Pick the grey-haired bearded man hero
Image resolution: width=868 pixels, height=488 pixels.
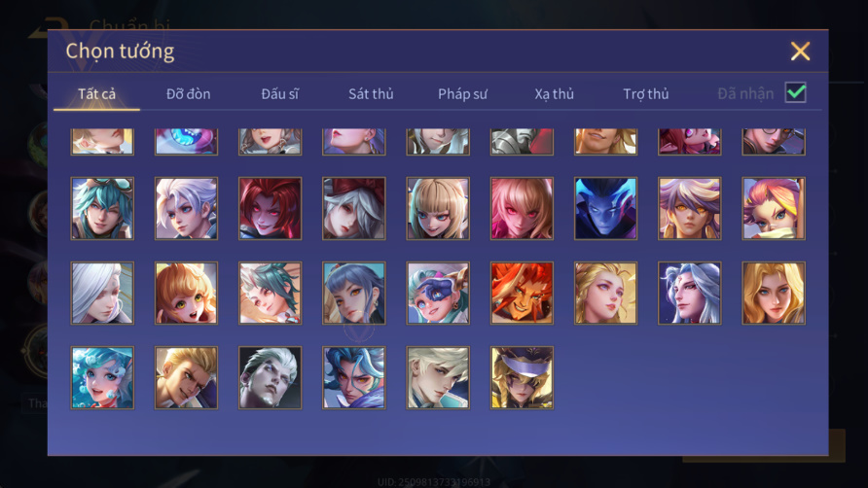coord(271,378)
